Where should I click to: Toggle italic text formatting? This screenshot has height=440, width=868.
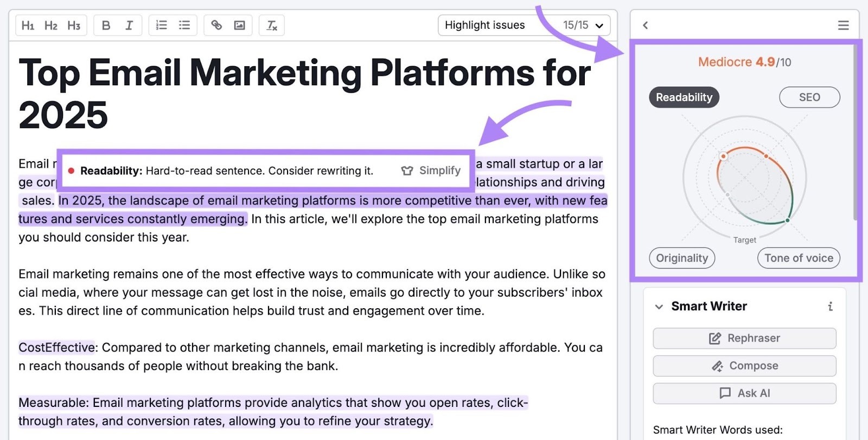point(129,25)
